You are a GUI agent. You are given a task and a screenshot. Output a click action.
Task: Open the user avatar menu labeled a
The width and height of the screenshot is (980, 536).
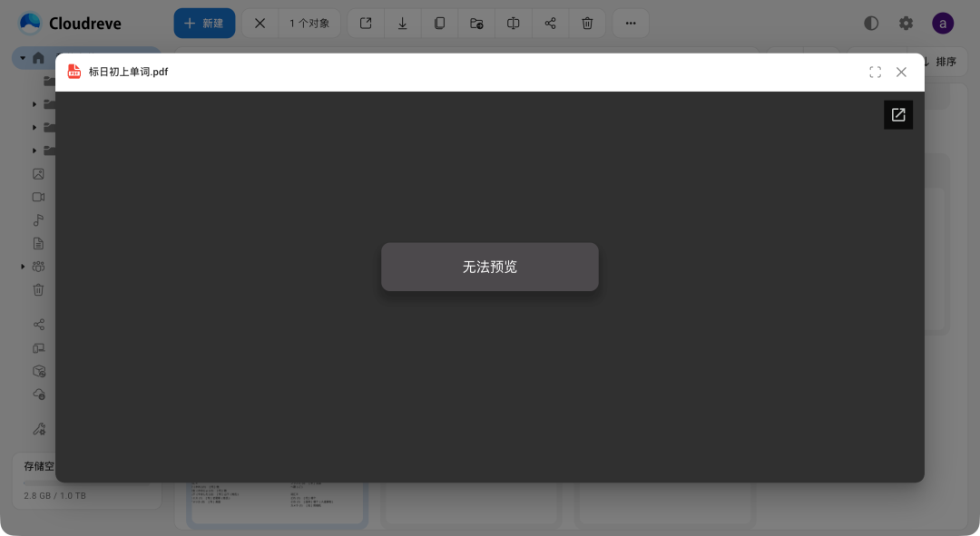tap(943, 24)
